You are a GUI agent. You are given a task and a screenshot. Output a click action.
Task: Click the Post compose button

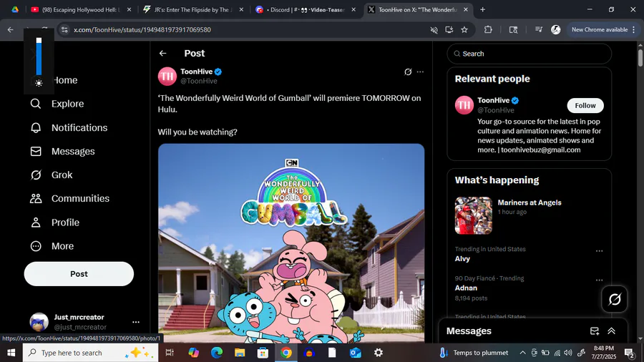coord(79,274)
